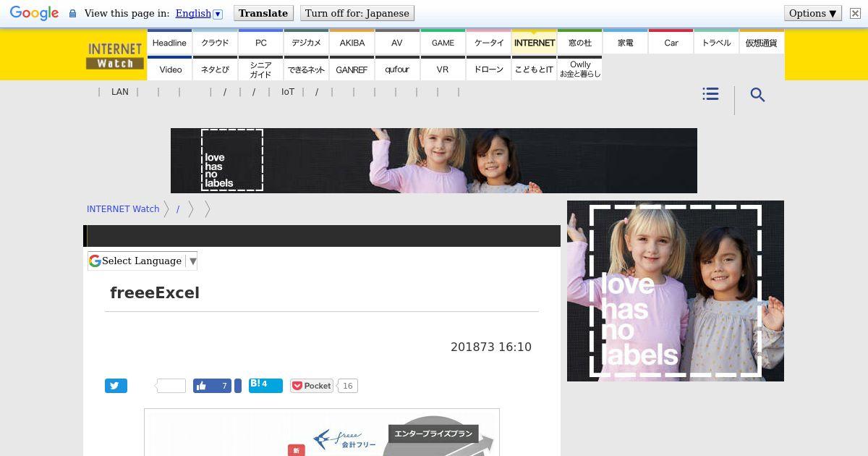Select the INTERNET tab
This screenshot has width=868, height=456.
click(534, 42)
